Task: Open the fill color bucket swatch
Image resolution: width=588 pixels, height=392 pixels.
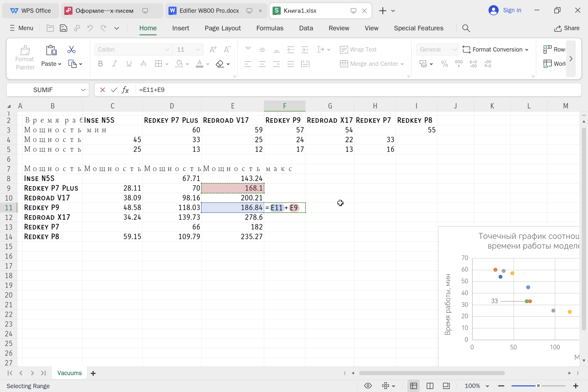Action: tap(179, 64)
